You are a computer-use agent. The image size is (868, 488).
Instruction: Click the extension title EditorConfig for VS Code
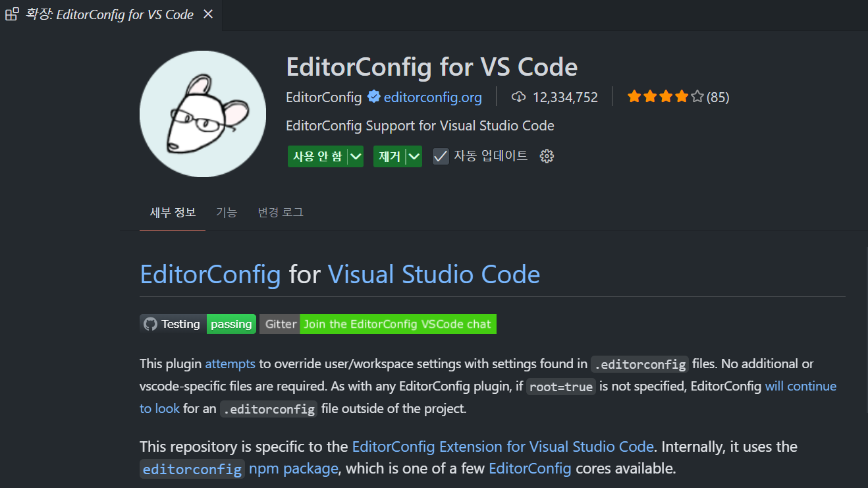pyautogui.click(x=432, y=67)
